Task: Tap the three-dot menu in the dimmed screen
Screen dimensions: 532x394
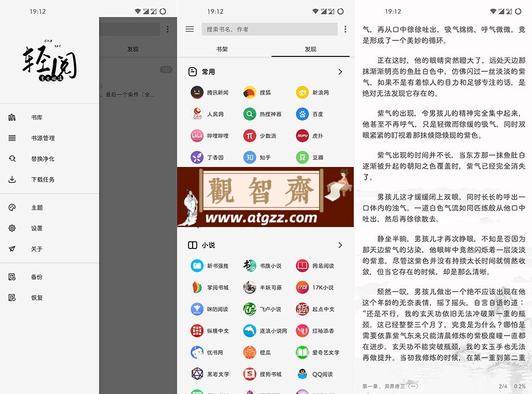Action: tap(168, 29)
